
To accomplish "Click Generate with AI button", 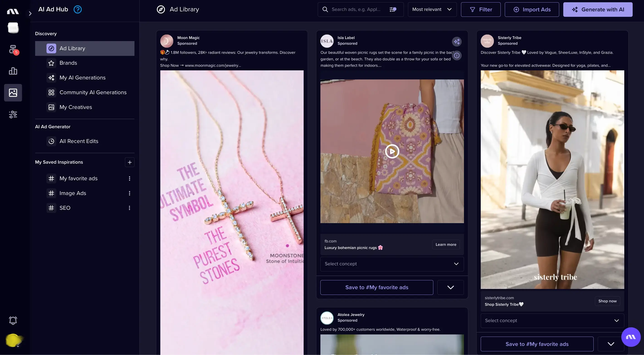I will 598,10.
